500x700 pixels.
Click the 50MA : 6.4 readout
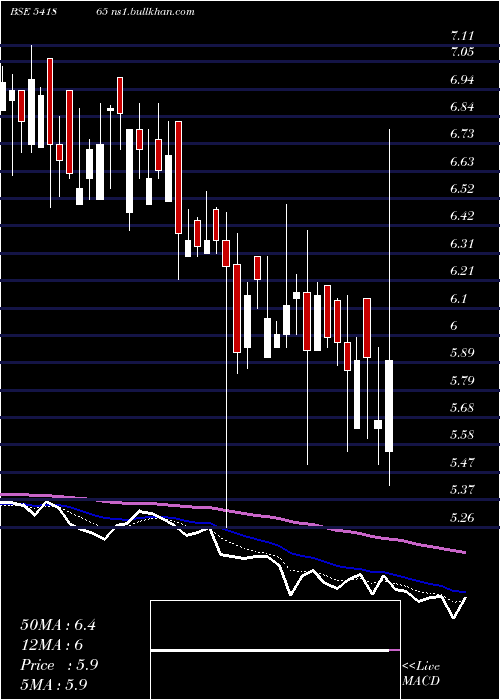(58, 625)
